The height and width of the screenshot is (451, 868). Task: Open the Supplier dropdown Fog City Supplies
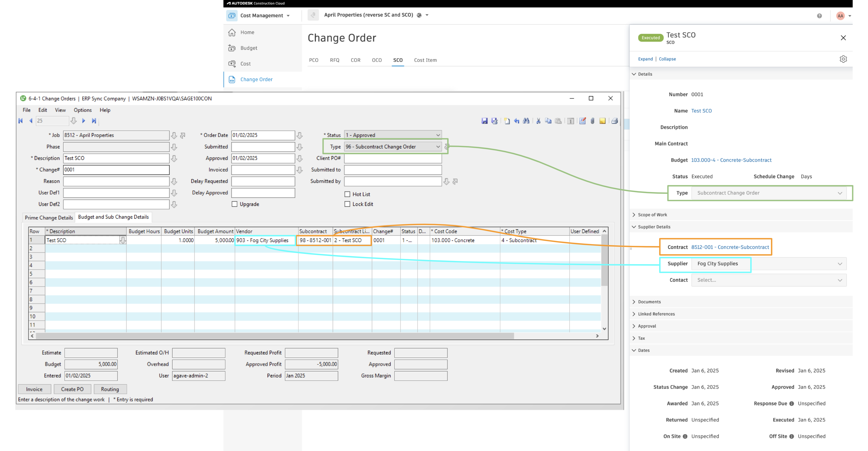pos(769,264)
